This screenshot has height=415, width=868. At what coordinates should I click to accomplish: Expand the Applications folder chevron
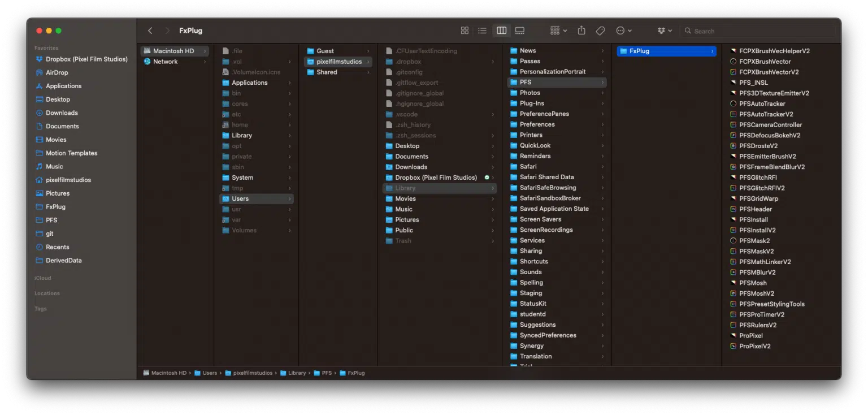[290, 83]
